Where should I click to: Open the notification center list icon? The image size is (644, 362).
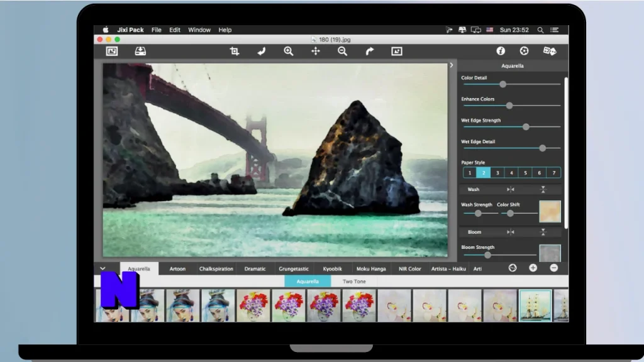point(555,30)
